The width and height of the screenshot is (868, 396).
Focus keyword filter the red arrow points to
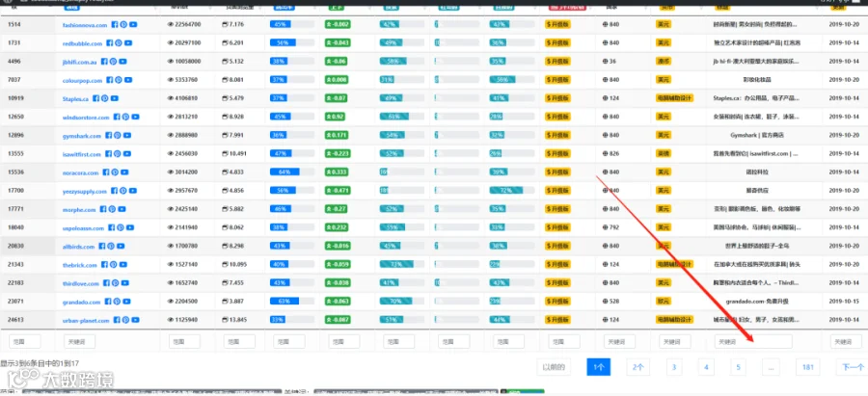(753, 342)
